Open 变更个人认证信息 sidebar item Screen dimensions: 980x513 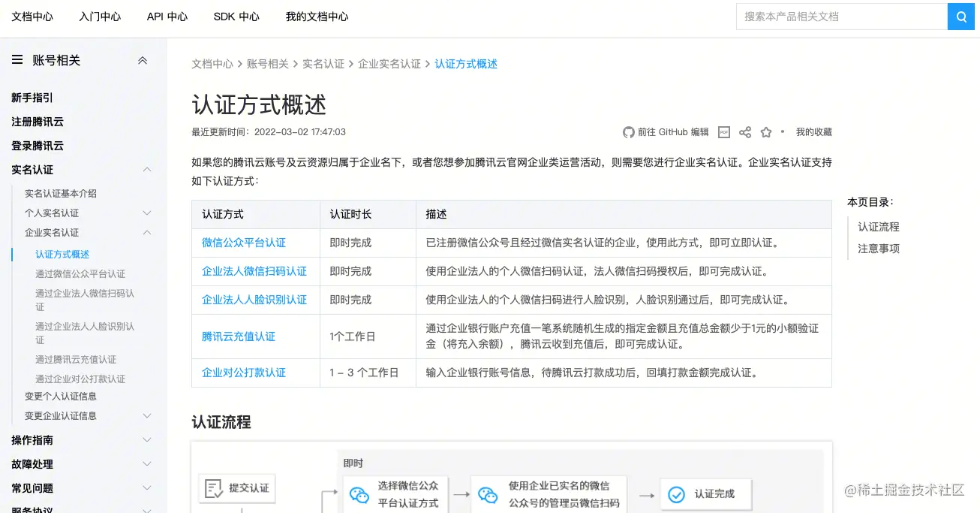pyautogui.click(x=61, y=397)
